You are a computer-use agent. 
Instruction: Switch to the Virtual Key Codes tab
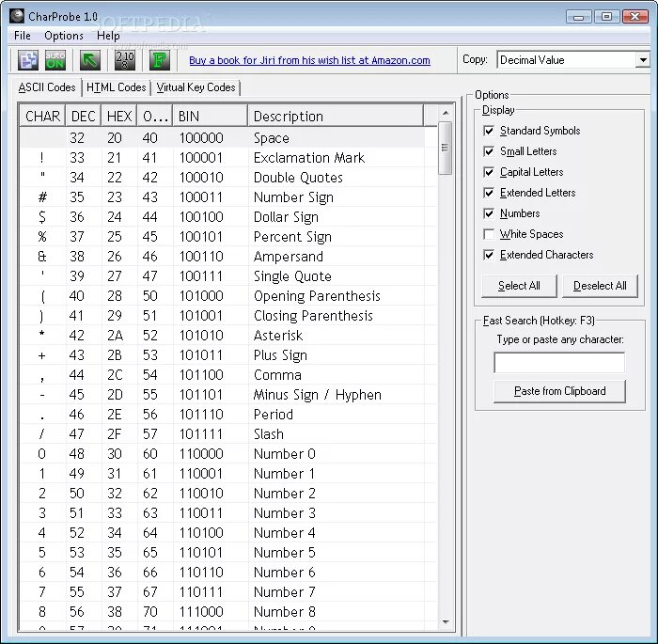(196, 87)
